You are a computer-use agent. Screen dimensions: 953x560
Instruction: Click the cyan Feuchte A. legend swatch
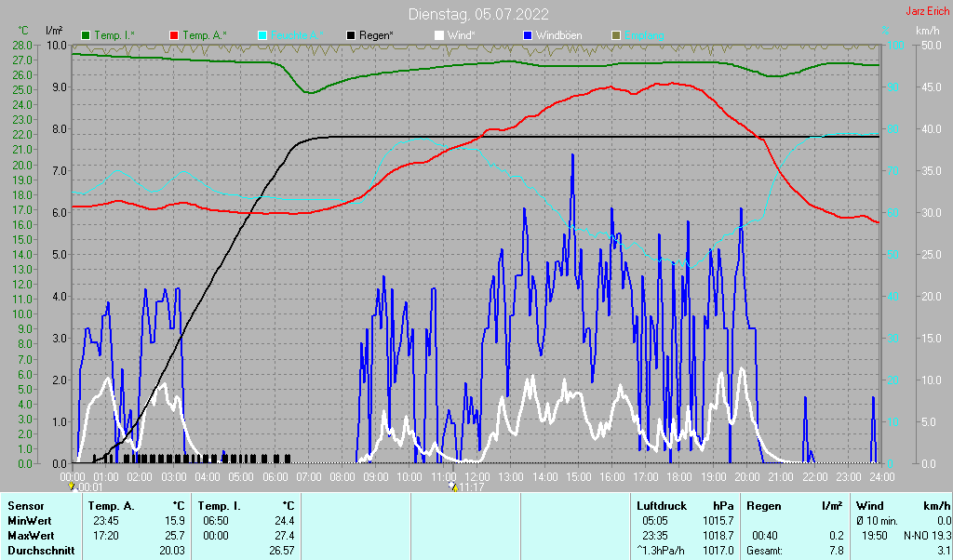pos(262,36)
